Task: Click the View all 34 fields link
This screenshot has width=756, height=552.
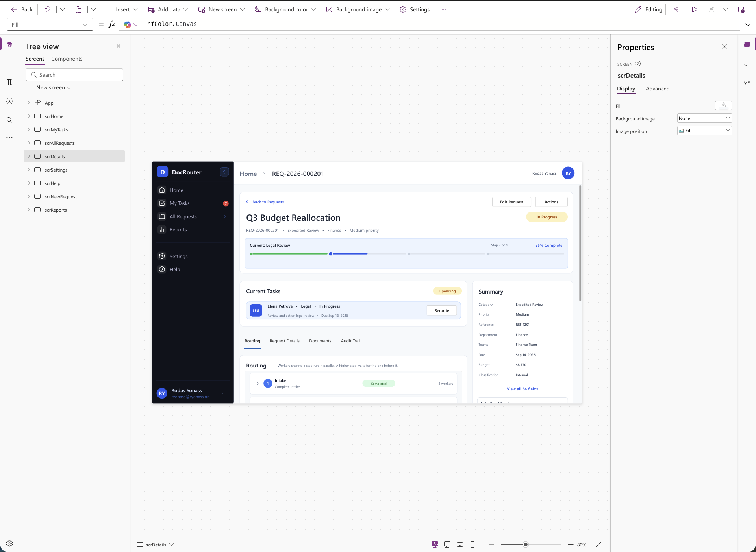Action: [x=522, y=389]
